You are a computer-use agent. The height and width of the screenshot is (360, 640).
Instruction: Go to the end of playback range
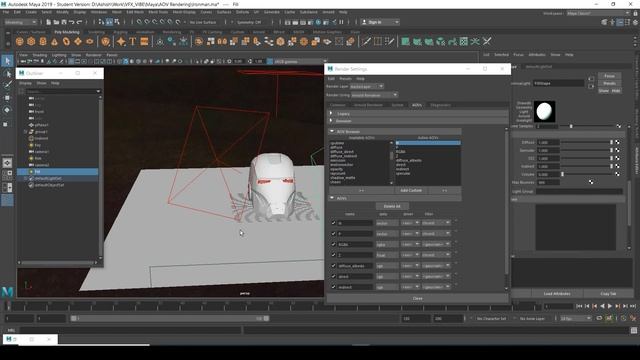click(633, 306)
